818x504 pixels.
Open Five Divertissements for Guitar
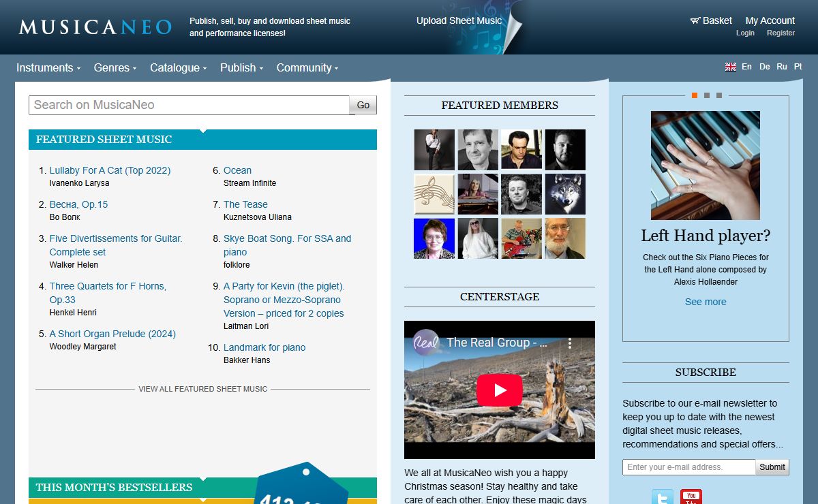click(x=116, y=245)
